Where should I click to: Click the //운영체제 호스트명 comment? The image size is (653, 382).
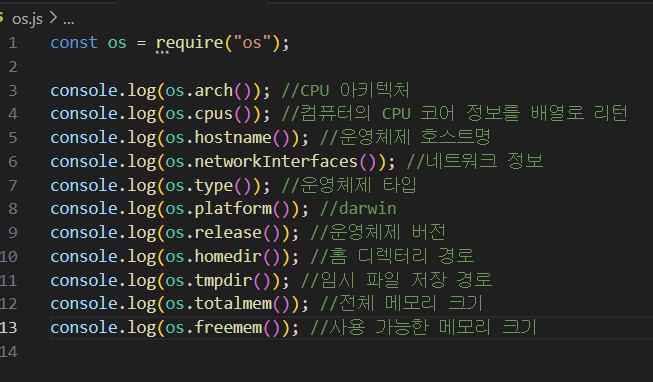406,137
